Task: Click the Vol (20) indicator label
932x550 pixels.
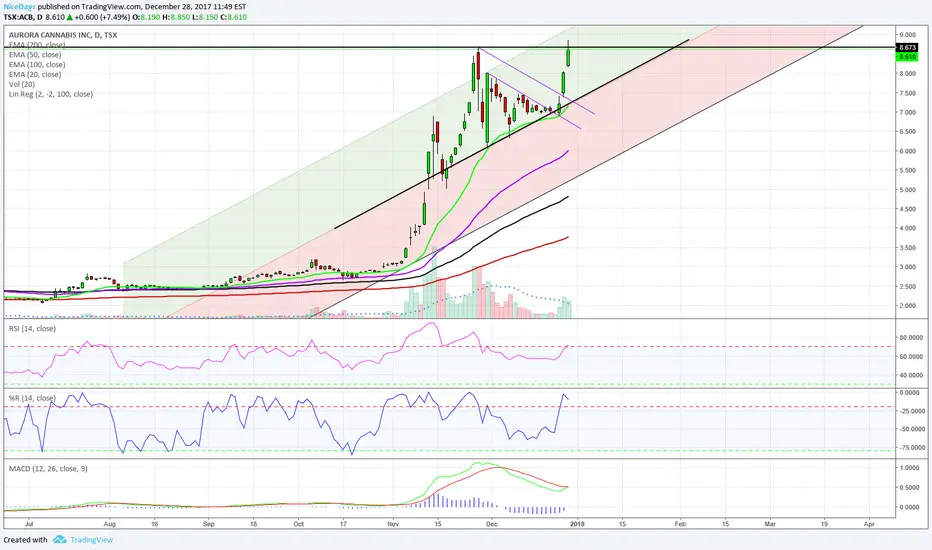Action: tap(21, 84)
